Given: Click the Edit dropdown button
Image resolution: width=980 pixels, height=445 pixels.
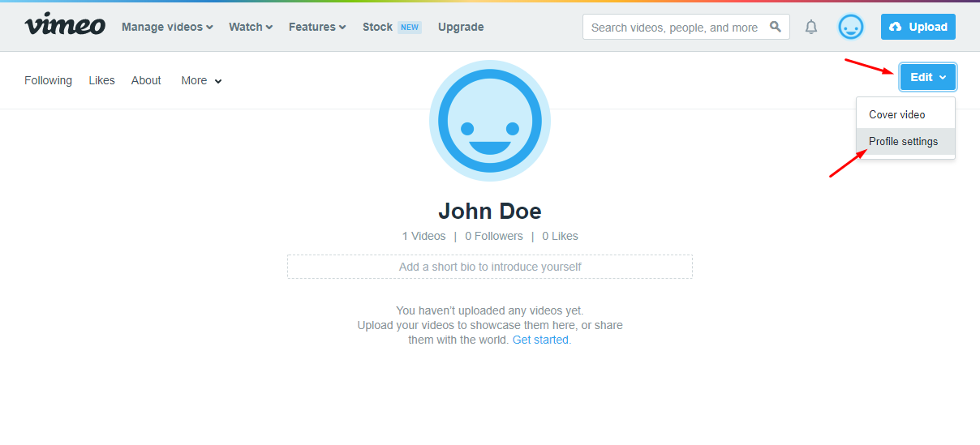Looking at the screenshot, I should click(x=928, y=77).
